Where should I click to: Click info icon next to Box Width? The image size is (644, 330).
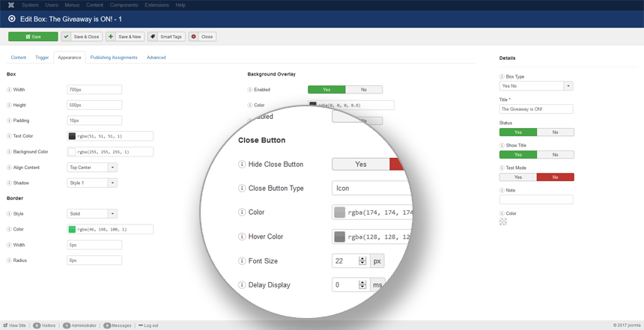[9, 90]
